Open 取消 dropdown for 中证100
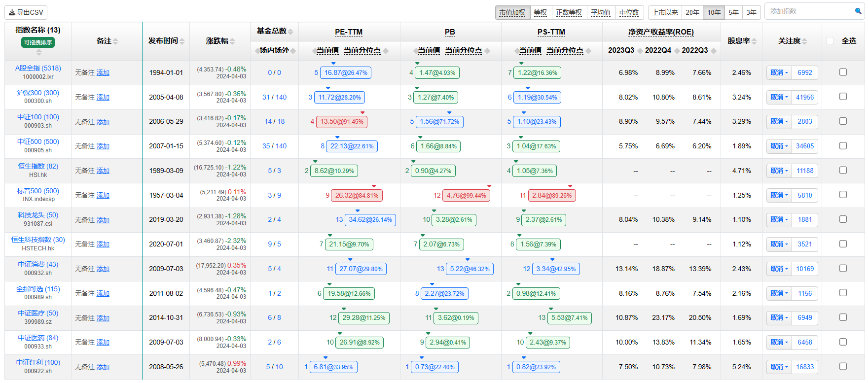 coord(779,121)
